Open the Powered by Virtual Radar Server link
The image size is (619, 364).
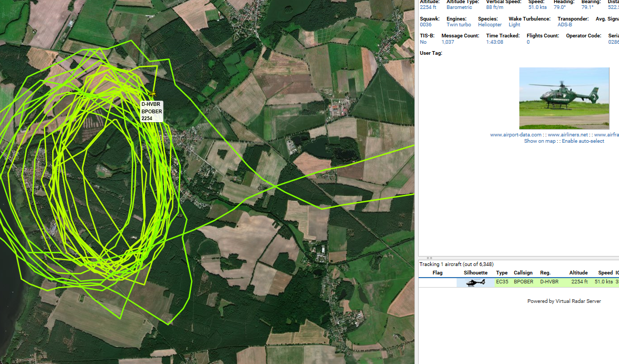pyautogui.click(x=564, y=301)
